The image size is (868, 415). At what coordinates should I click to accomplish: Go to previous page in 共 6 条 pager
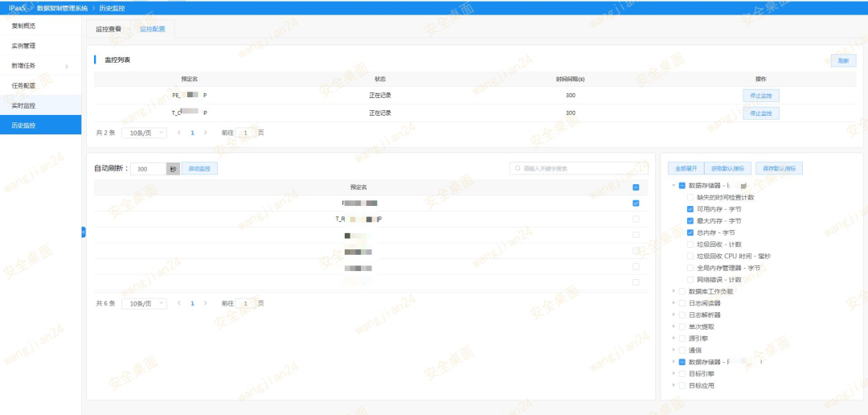178,304
